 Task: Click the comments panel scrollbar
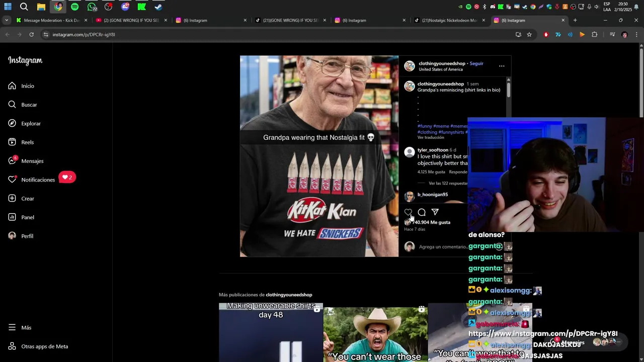509,90
